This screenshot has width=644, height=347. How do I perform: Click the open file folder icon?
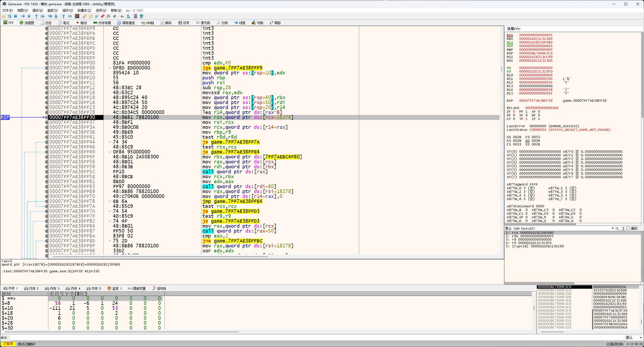[x=4, y=16]
